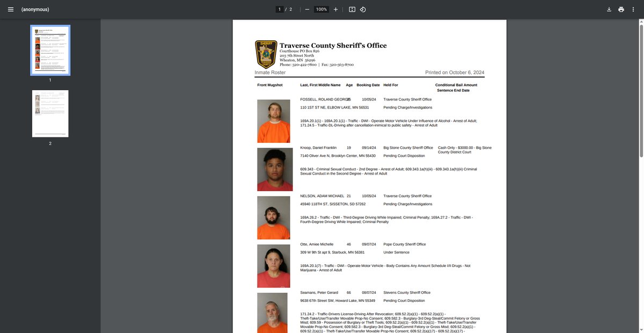This screenshot has height=333, width=644.
Task: Click mugshot of Otte, Amiee Michelle
Action: (274, 266)
